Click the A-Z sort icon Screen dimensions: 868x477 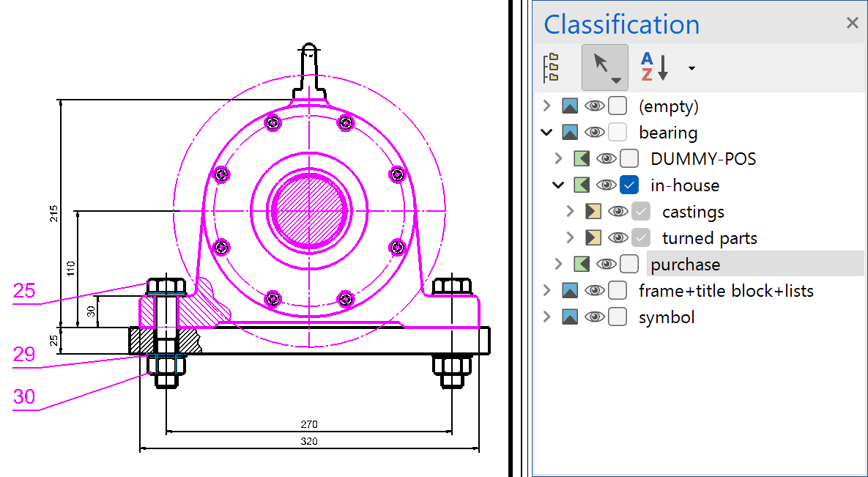point(654,67)
